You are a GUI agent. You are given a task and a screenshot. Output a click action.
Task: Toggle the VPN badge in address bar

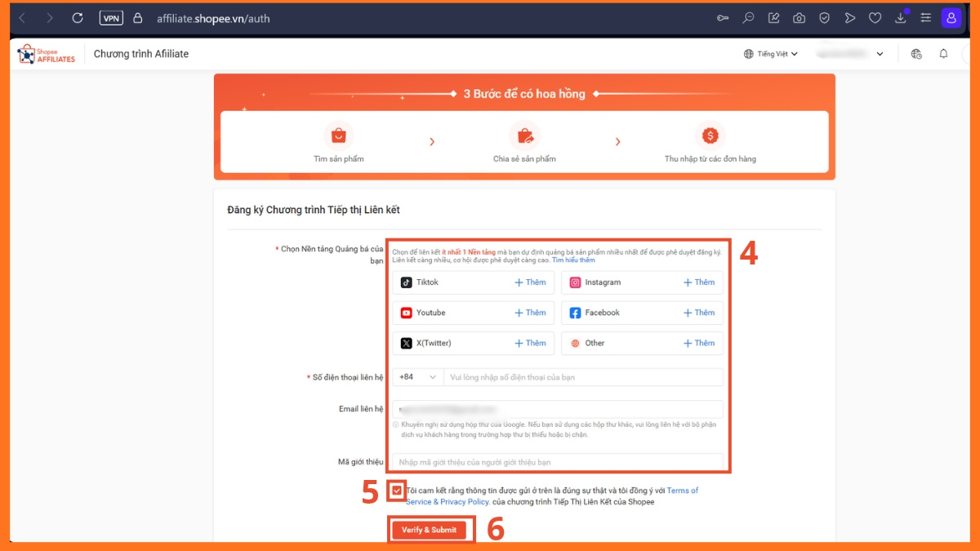pyautogui.click(x=111, y=18)
